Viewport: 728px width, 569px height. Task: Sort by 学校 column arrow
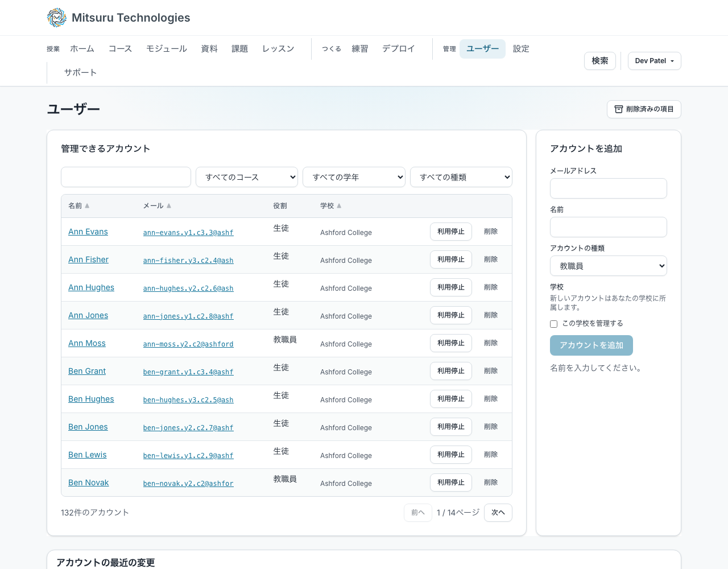click(339, 206)
